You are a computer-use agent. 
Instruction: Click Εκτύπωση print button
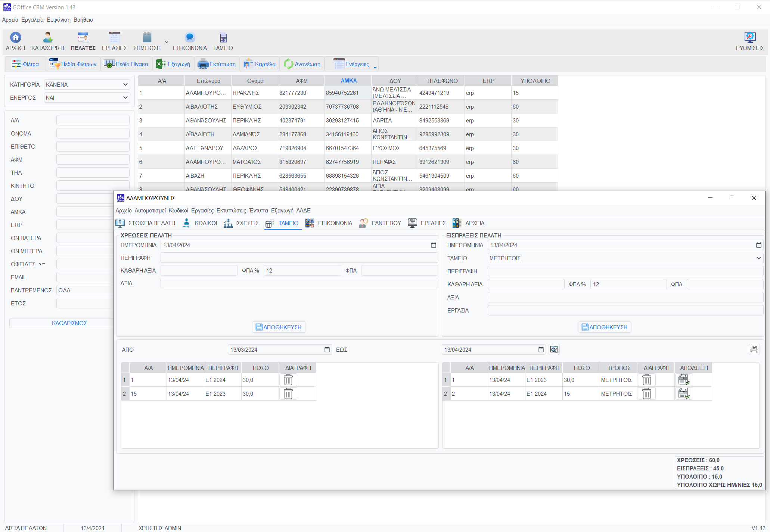[217, 64]
